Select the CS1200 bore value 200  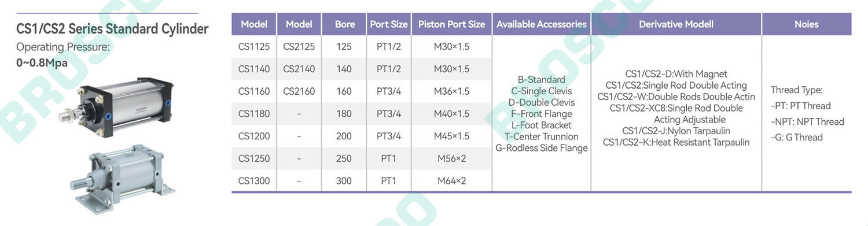(x=344, y=136)
